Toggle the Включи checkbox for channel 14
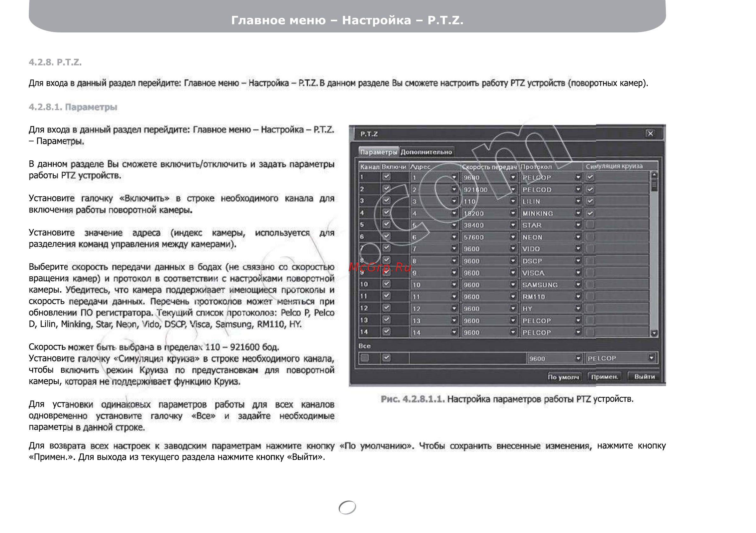The width and height of the screenshot is (756, 533). pyautogui.click(x=386, y=332)
